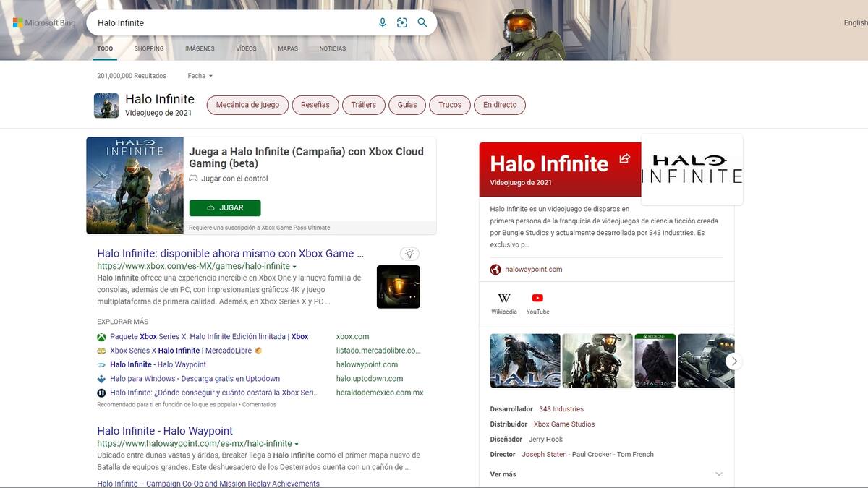
Task: Open the first Halo carousel image
Action: [525, 361]
